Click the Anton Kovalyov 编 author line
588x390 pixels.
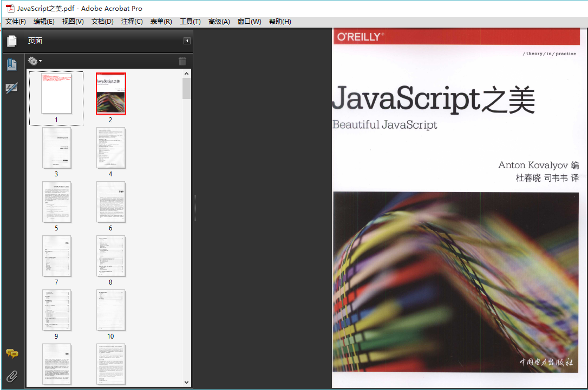(539, 165)
